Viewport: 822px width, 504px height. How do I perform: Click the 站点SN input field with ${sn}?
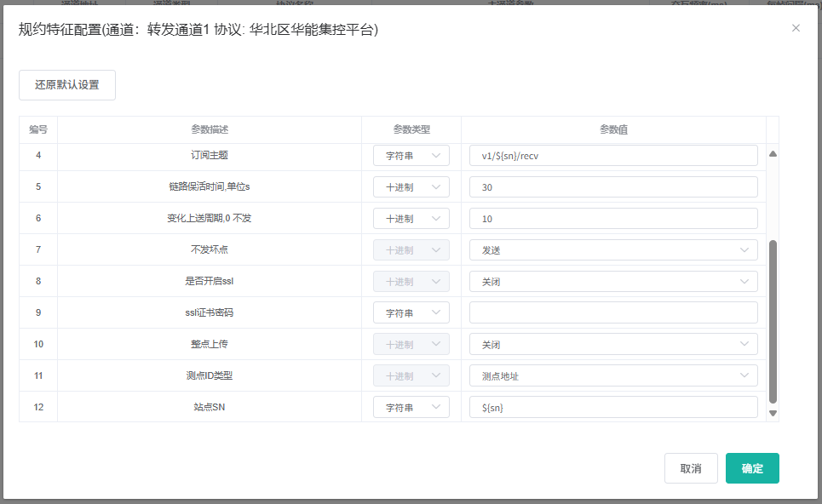point(613,408)
